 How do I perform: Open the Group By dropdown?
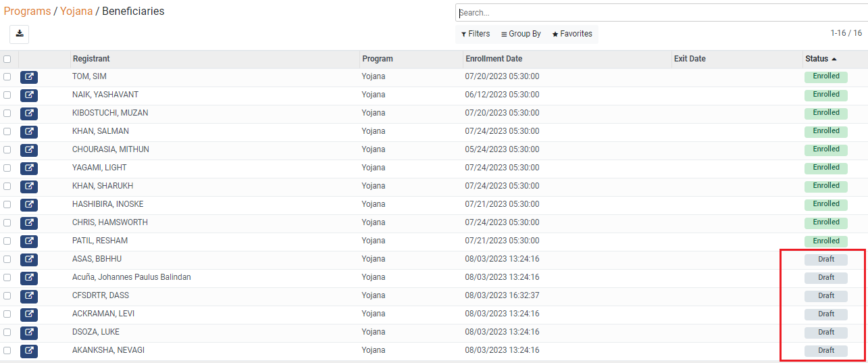coord(521,34)
